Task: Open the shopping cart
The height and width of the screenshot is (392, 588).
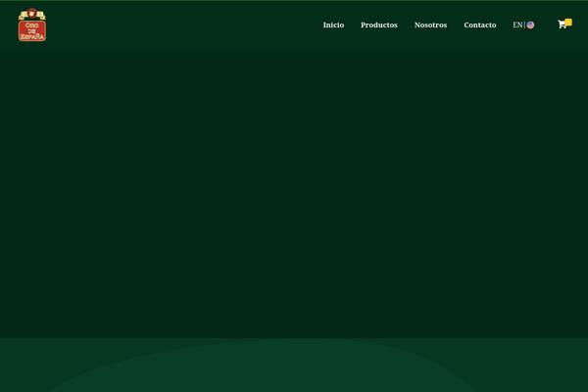Action: 563,24
